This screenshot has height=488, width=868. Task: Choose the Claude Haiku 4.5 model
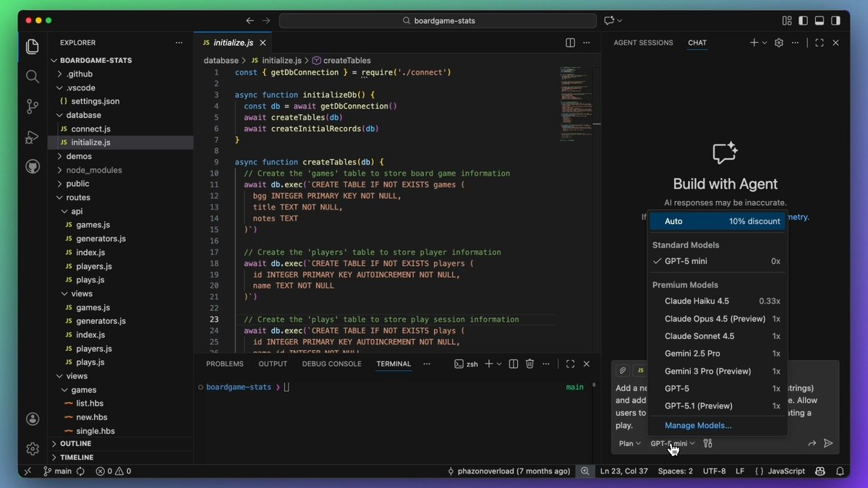point(717,301)
